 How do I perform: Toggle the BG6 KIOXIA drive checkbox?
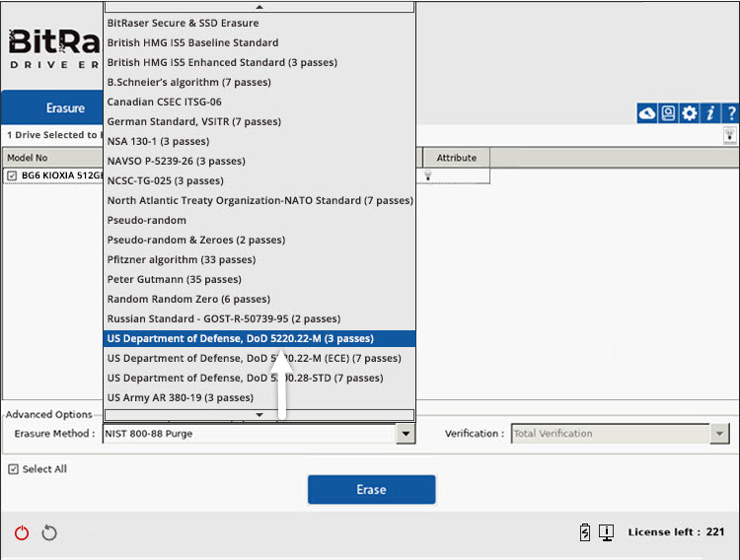pyautogui.click(x=12, y=175)
